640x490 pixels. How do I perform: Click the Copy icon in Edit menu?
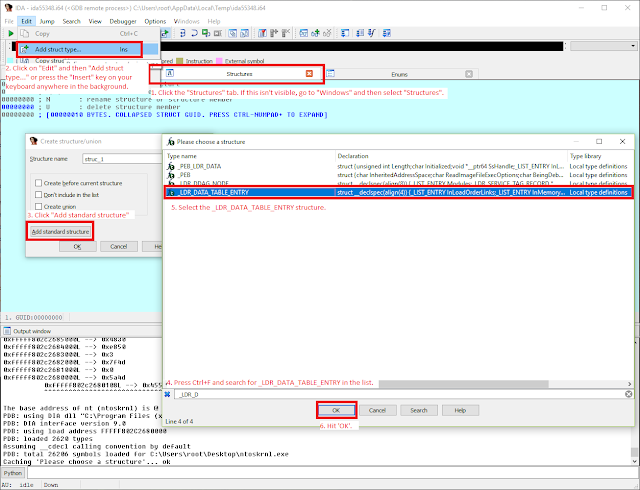click(x=25, y=33)
